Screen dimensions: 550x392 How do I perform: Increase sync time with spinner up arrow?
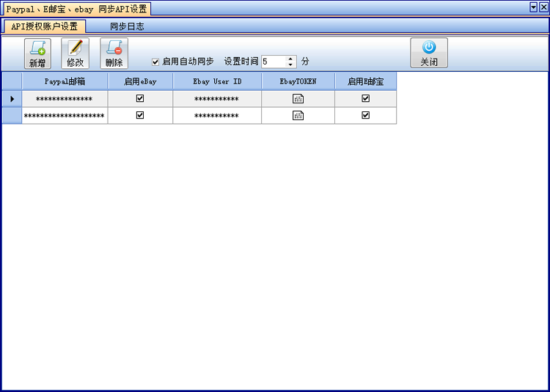(290, 59)
